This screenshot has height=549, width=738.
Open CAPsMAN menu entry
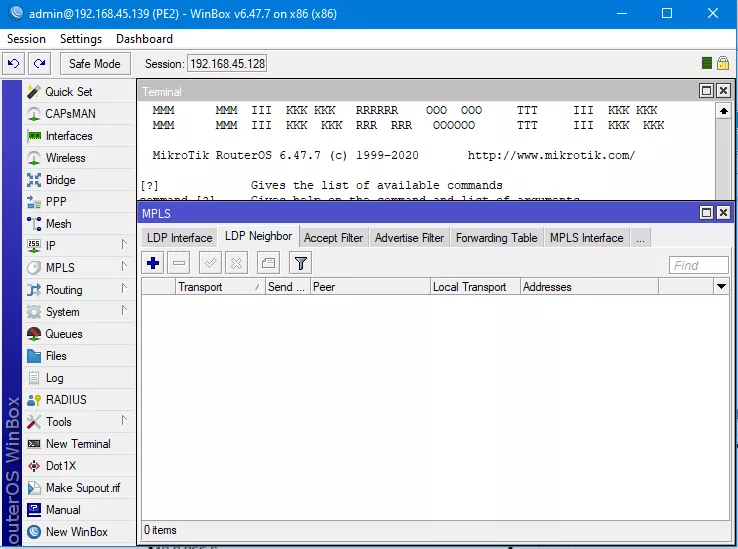point(79,114)
